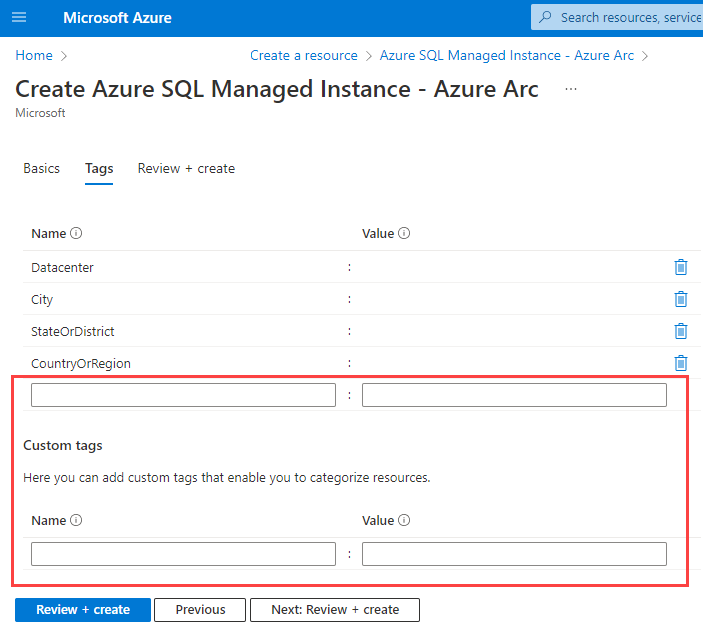Click the empty physical location tag name field
This screenshot has width=703, height=639.
183,395
